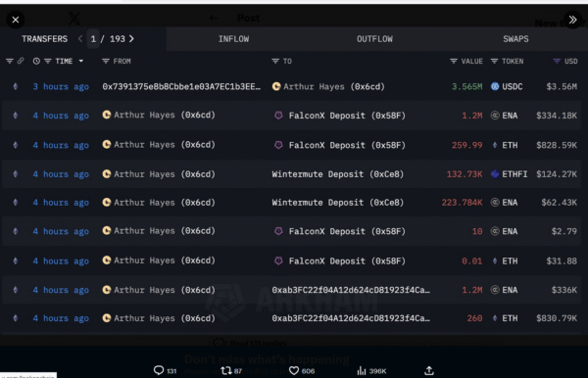Viewport: 588px width, 378px height.
Task: Click value 259.99
Action: [x=466, y=145]
